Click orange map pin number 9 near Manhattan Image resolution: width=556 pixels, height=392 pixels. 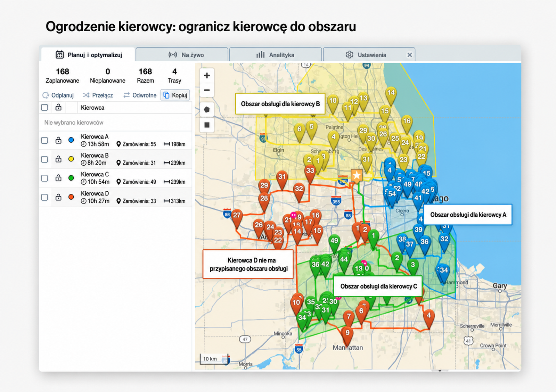click(x=347, y=335)
